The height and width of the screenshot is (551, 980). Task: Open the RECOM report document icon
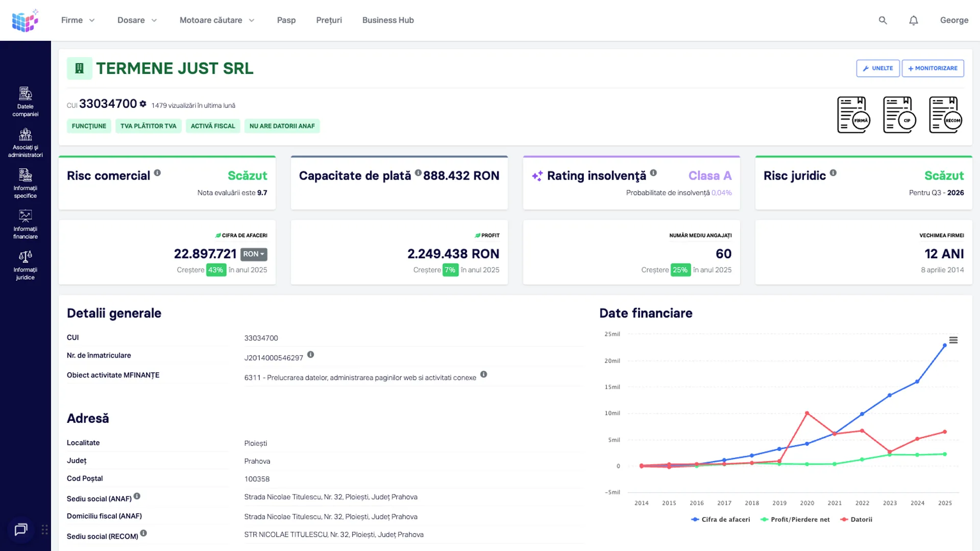click(945, 115)
